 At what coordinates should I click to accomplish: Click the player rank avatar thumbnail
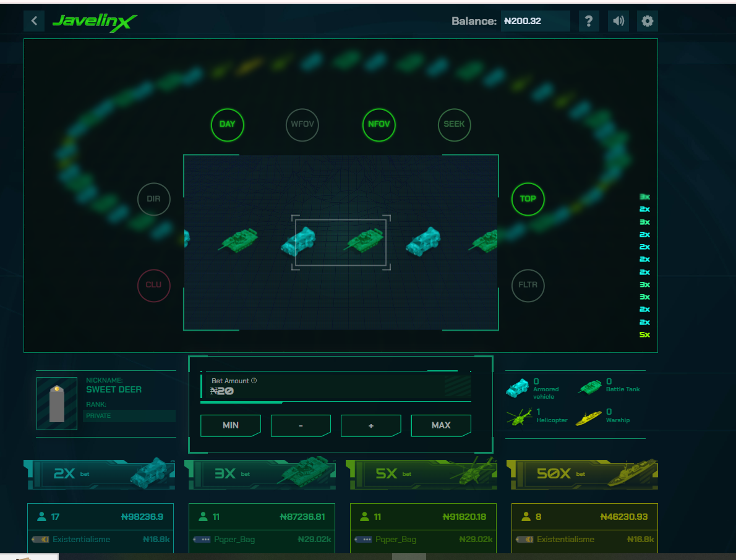pos(57,404)
